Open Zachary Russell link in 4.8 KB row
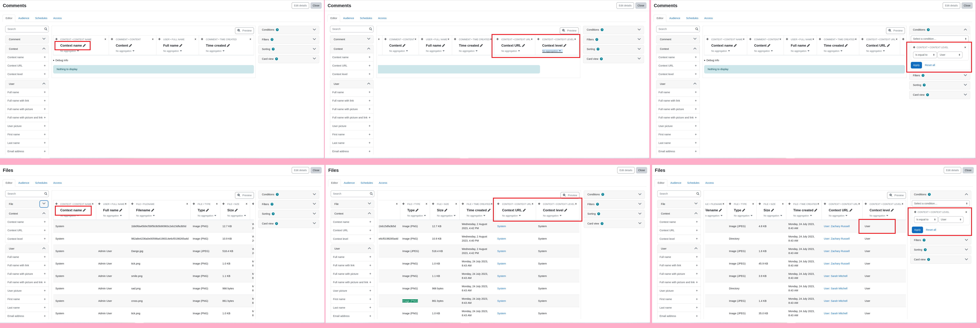This screenshot has width=980, height=328. [x=836, y=226]
